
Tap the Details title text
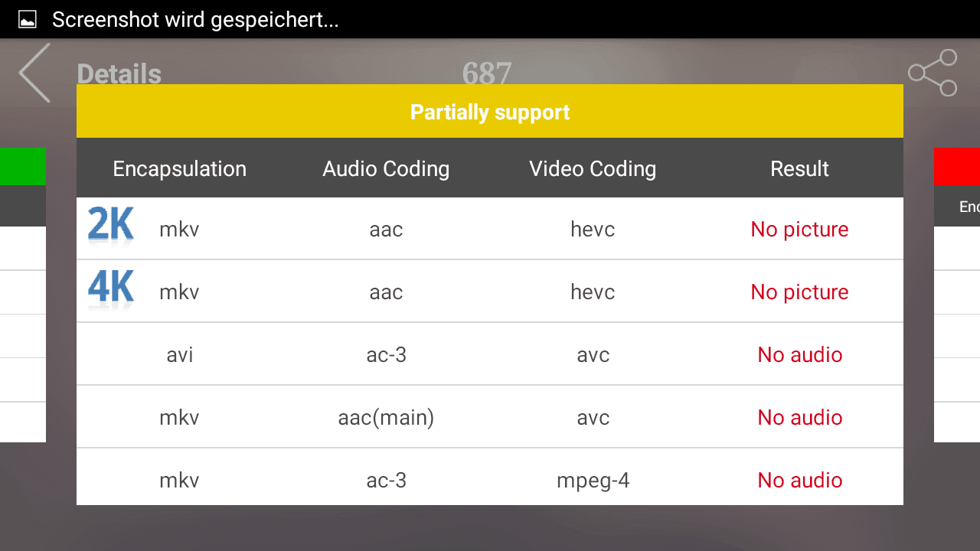tap(119, 74)
